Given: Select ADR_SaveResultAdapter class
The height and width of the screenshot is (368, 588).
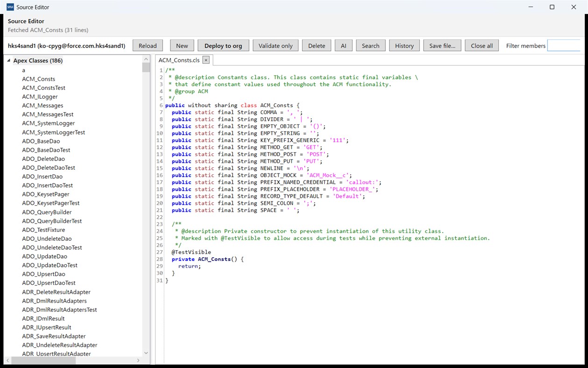Looking at the screenshot, I should click(x=54, y=336).
